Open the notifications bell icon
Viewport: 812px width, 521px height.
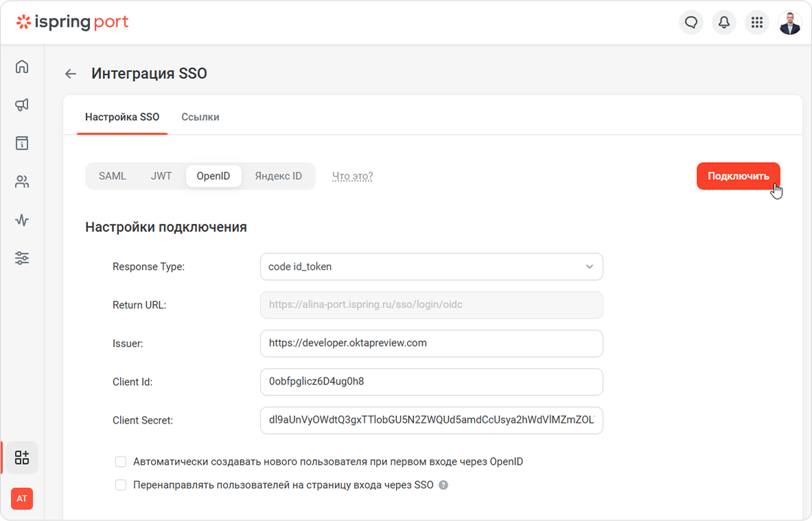pos(724,22)
